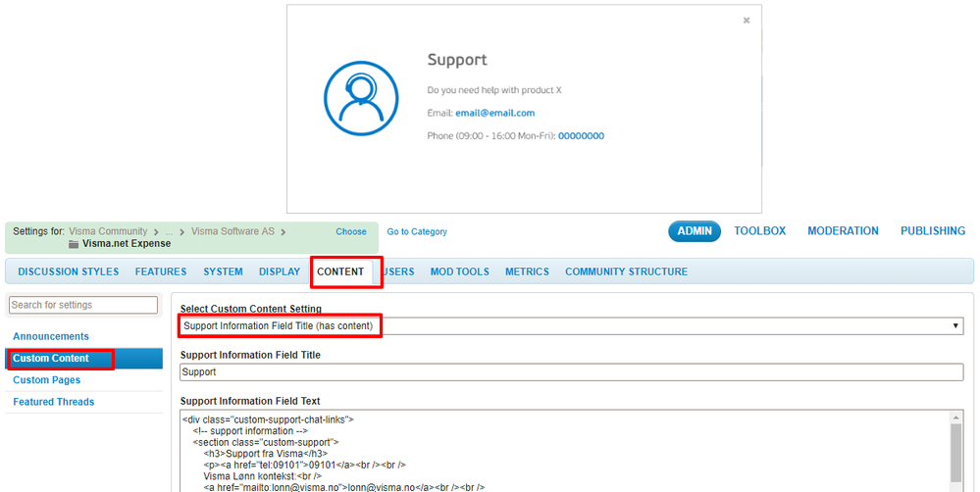Open the PUBLISHING section
This screenshot has width=980, height=492.
pyautogui.click(x=933, y=231)
